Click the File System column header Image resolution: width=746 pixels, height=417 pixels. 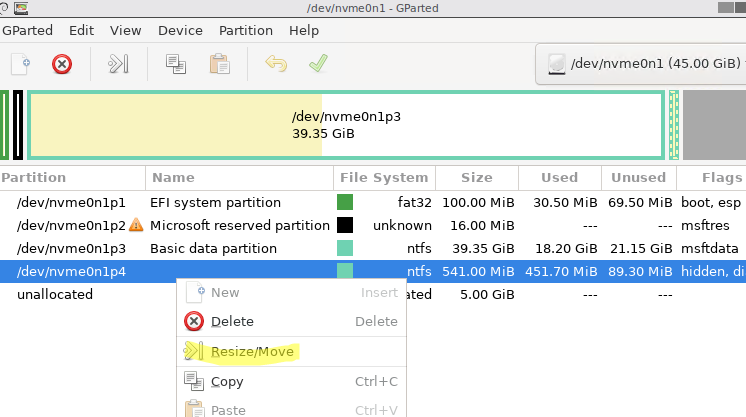point(384,178)
